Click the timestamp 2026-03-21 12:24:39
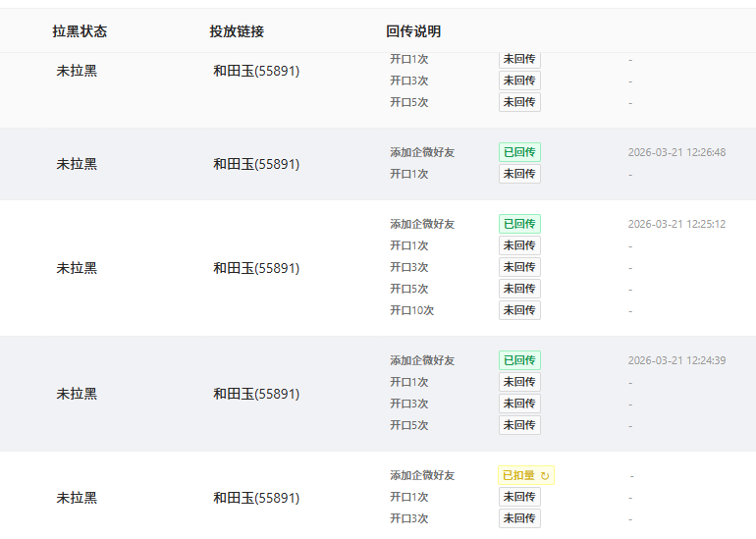The image size is (756, 539). click(x=676, y=360)
